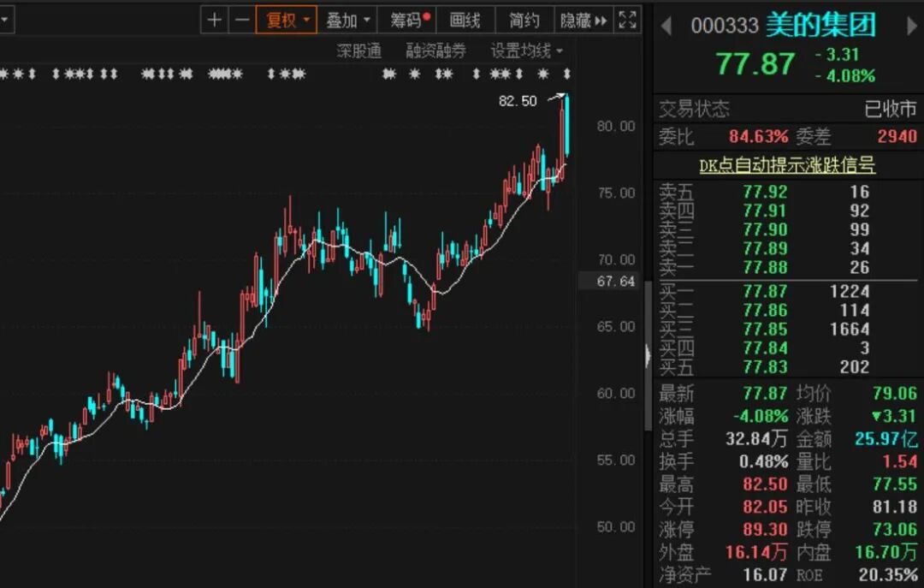Viewport: 924px width, 588px height.
Task: Click the 内盘 value 16.70万
Action: coord(885,552)
